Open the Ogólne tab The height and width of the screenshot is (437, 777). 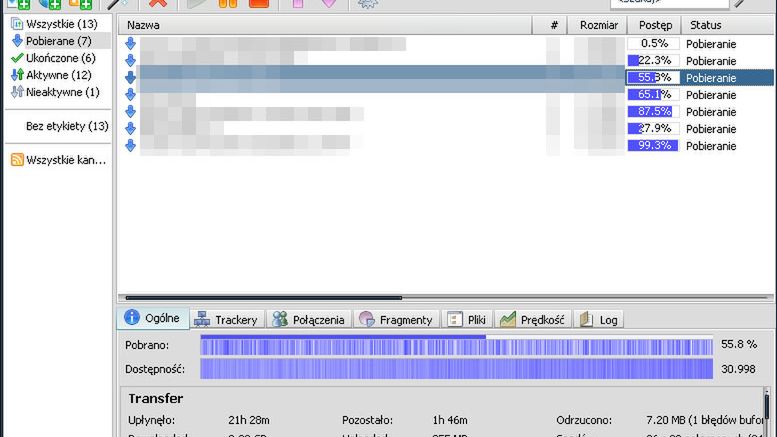(153, 318)
